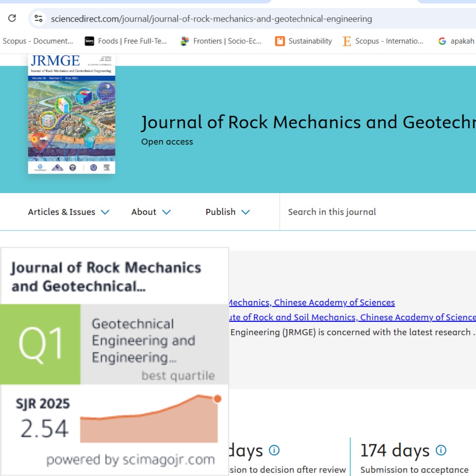This screenshot has width=476, height=476.
Task: Click the Scimago widget journal title
Action: click(106, 277)
